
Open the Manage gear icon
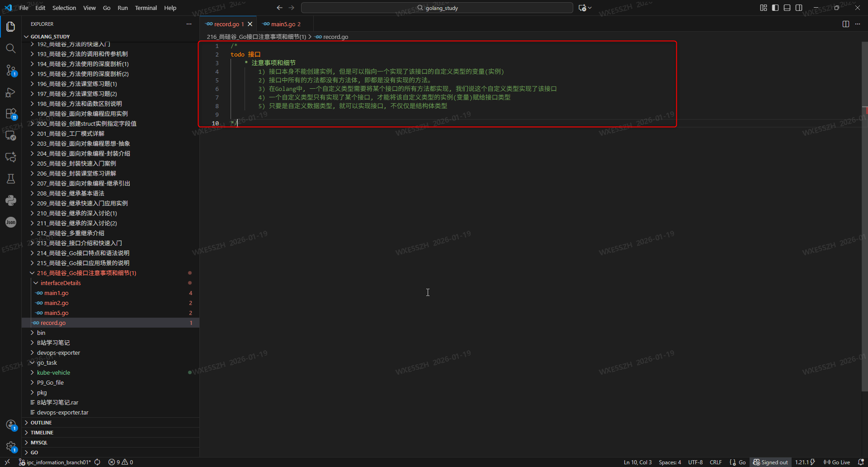click(11, 447)
